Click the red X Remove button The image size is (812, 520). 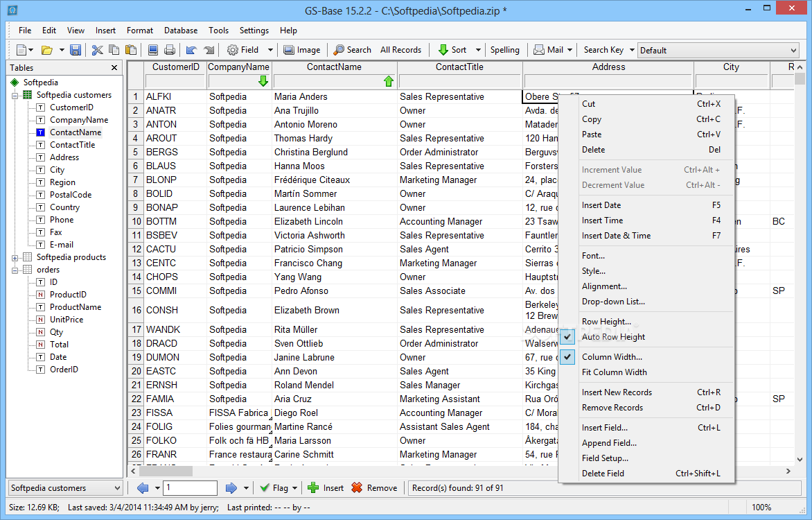click(x=374, y=488)
